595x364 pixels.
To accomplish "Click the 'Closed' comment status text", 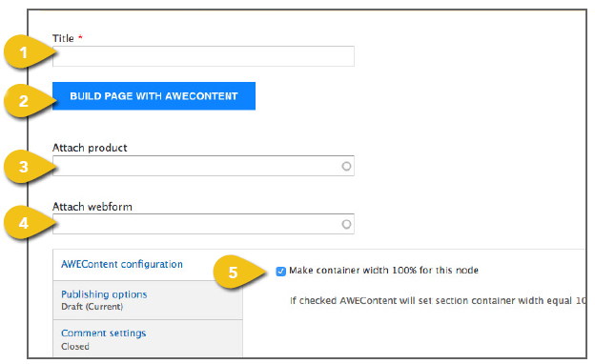I will click(x=75, y=346).
